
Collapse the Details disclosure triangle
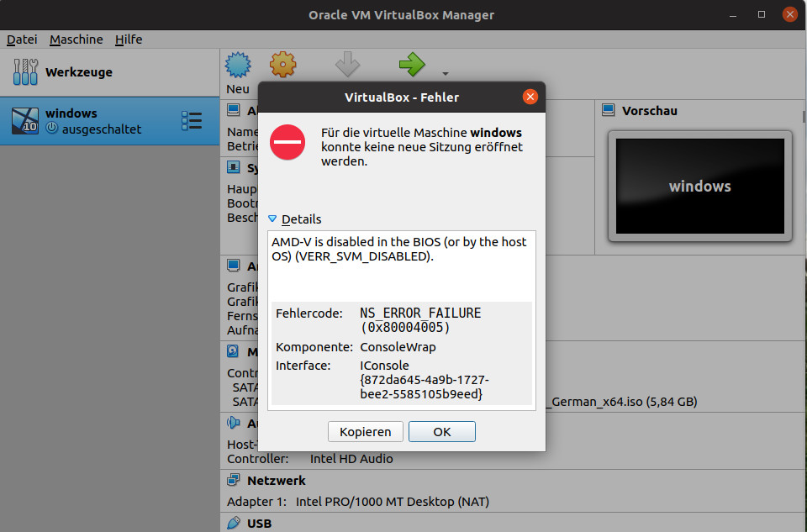[x=272, y=219]
